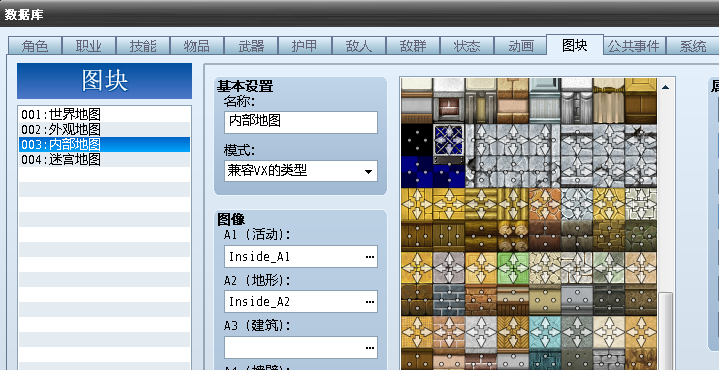Open the 护甲 tab
The height and width of the screenshot is (370, 719).
click(304, 46)
